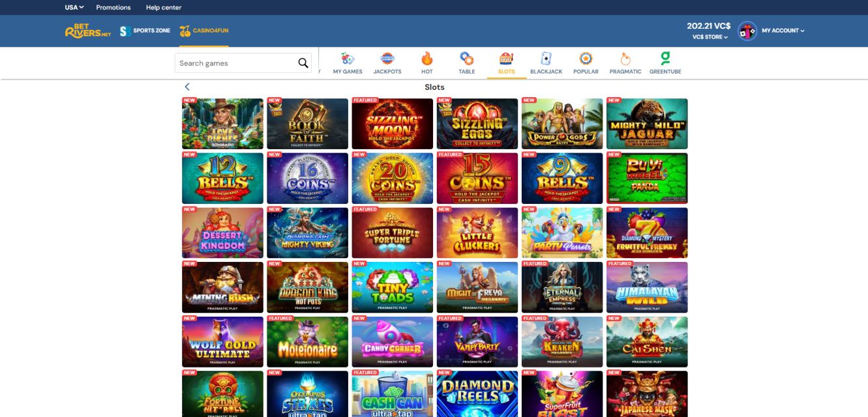Open the Diamond Reels game
Screen dimensions: 868x417
[x=477, y=394]
